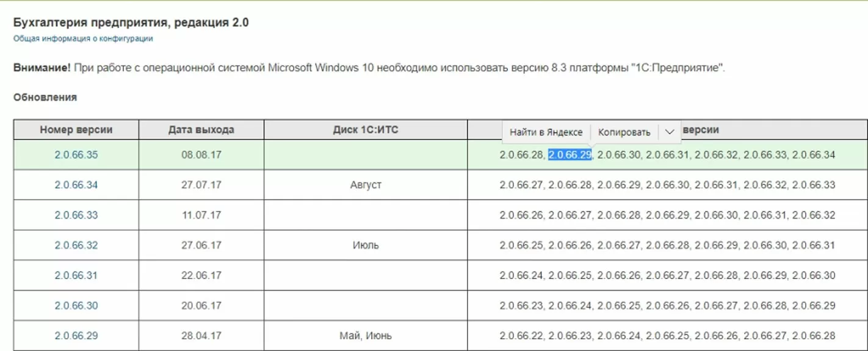Click the date 08.08.17 cell

pyautogui.click(x=201, y=155)
